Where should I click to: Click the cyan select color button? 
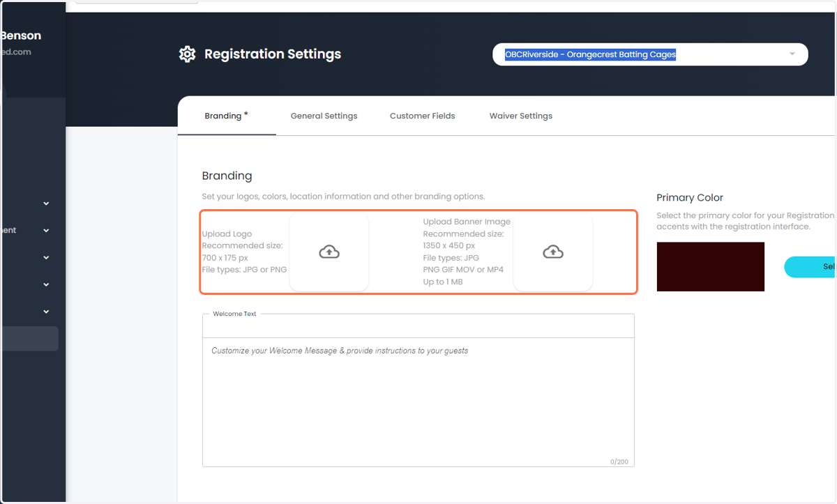[x=810, y=267]
